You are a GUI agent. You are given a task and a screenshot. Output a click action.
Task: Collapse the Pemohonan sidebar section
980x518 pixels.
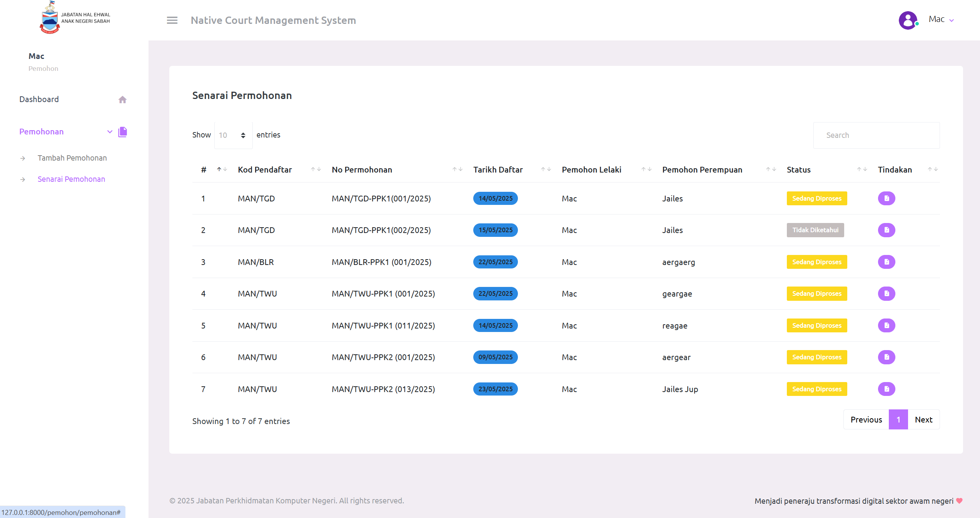[x=109, y=132]
